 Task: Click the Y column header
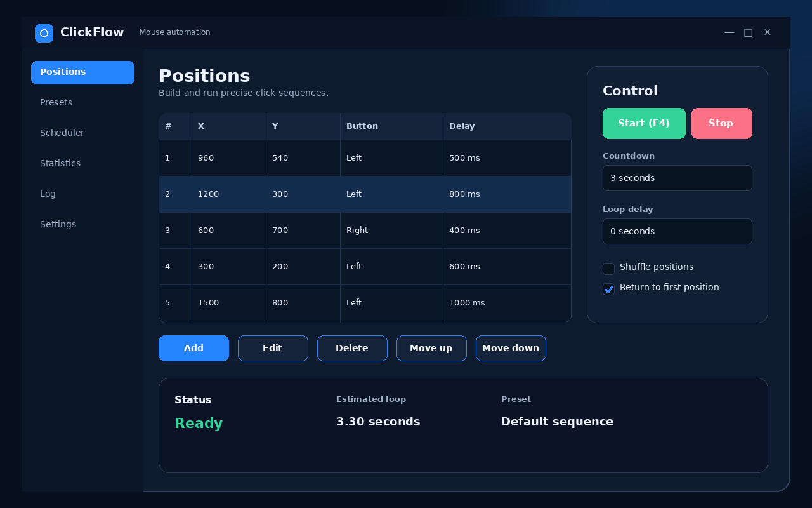303,126
